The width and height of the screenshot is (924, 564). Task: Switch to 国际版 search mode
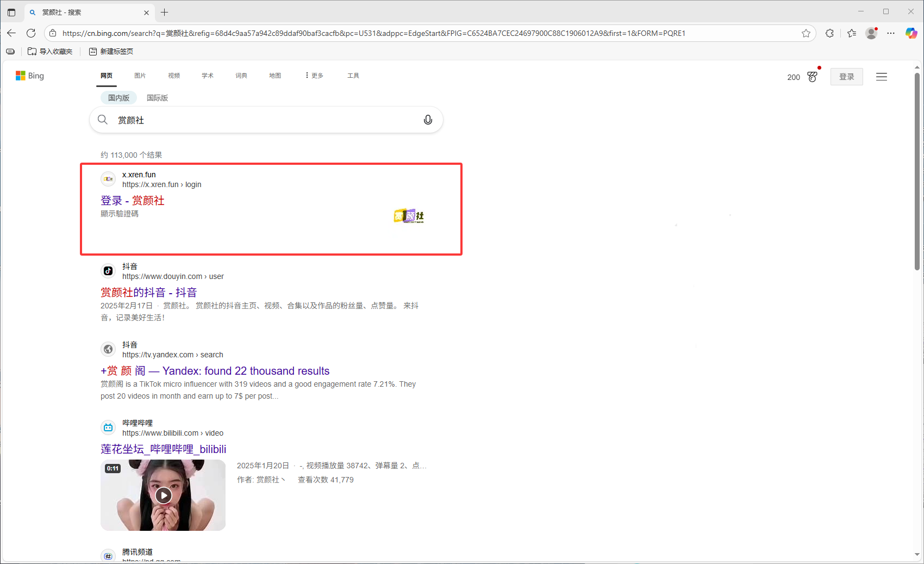[157, 98]
